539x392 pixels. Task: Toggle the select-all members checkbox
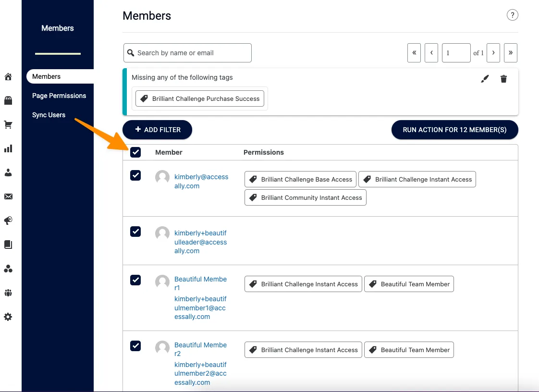click(x=135, y=152)
